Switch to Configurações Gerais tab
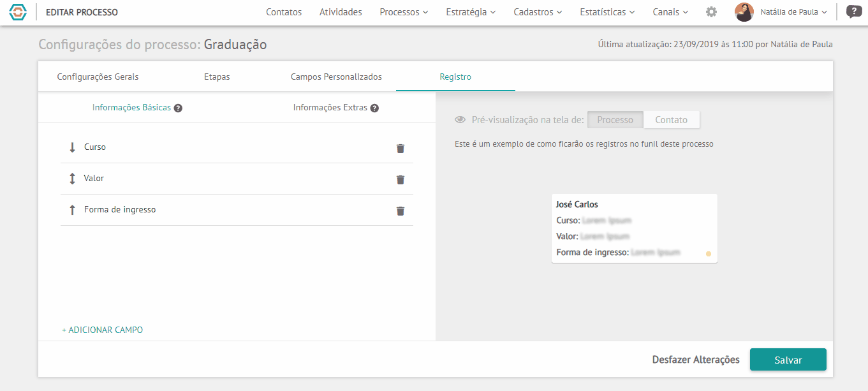Image resolution: width=868 pixels, height=391 pixels. (x=98, y=77)
